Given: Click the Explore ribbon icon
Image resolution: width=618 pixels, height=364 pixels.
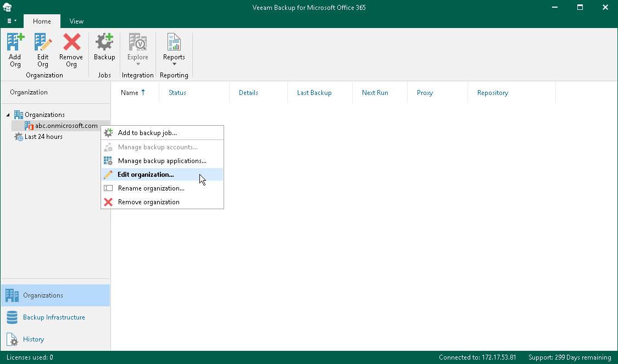Looking at the screenshot, I should (137, 42).
